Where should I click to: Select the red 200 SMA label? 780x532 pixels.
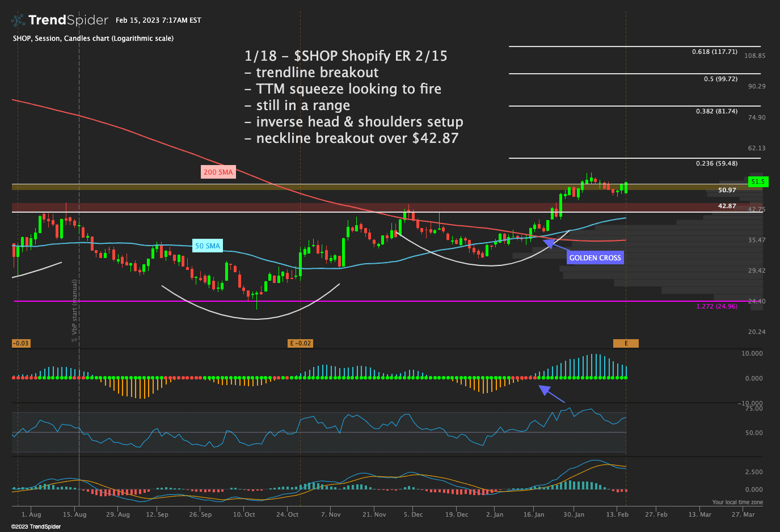(x=218, y=172)
